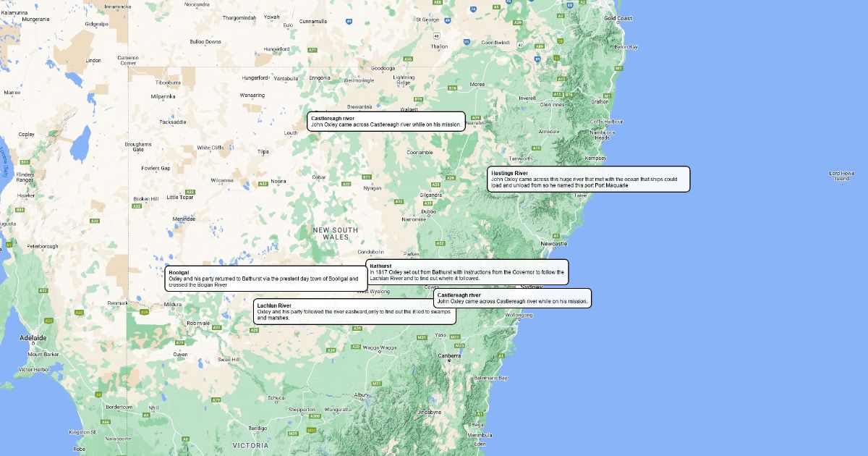
Task: Click the NEW SOUTH WALES state label
Action: (x=335, y=233)
